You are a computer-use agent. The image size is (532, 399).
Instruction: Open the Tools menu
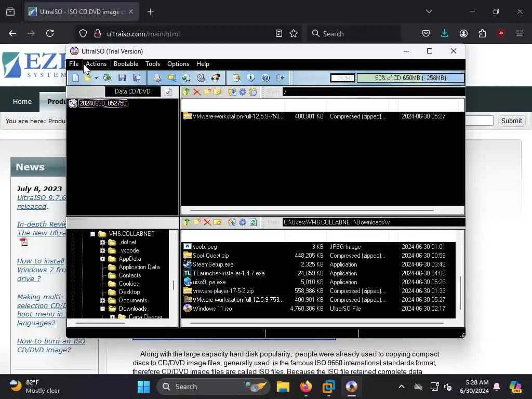coord(153,64)
